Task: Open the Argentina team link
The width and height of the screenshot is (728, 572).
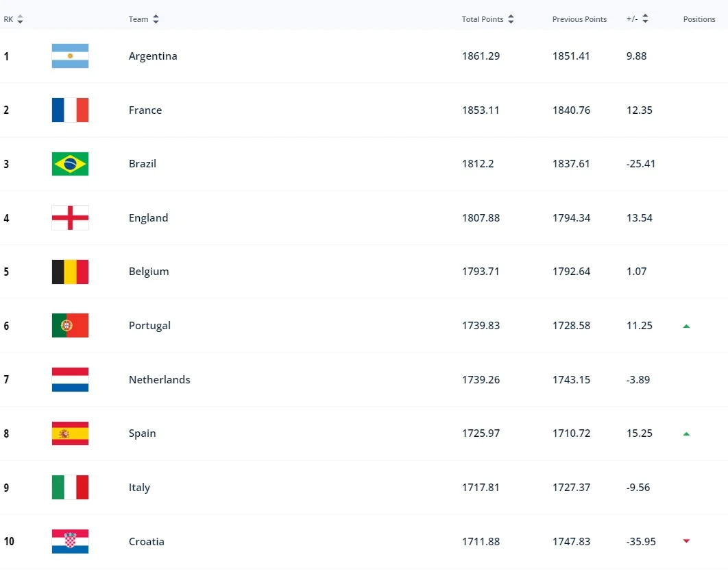Action: pos(153,56)
